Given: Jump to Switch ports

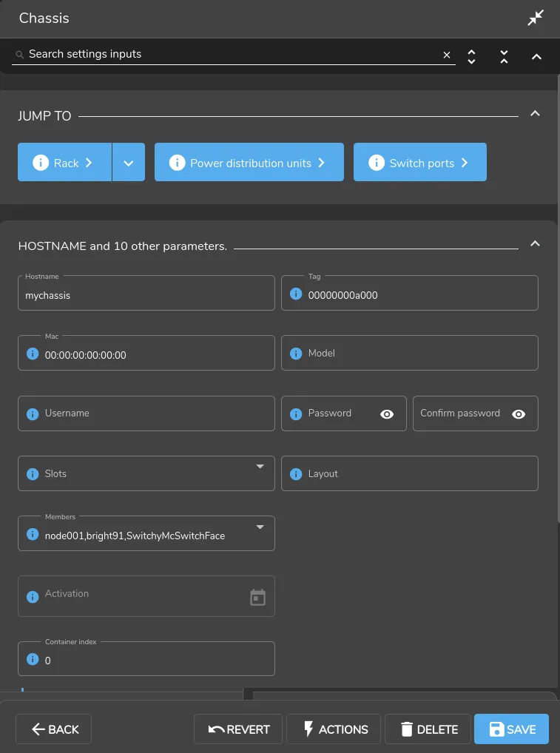Looking at the screenshot, I should [x=419, y=162].
